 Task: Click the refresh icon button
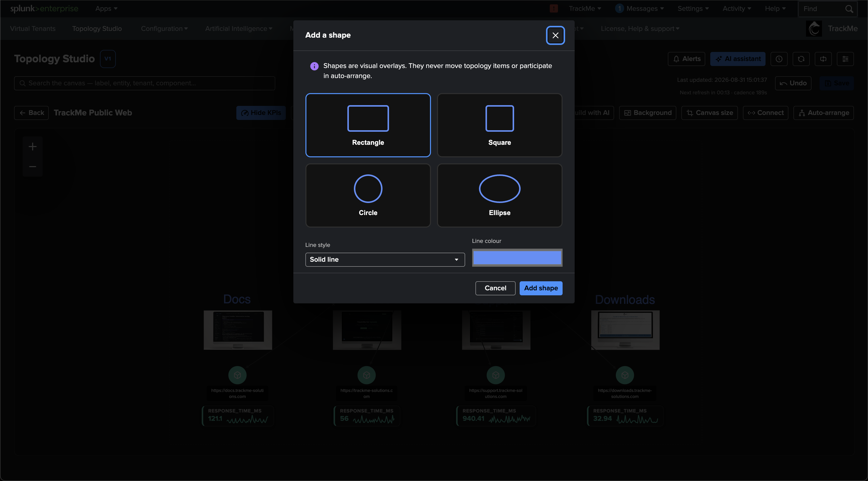tap(801, 59)
